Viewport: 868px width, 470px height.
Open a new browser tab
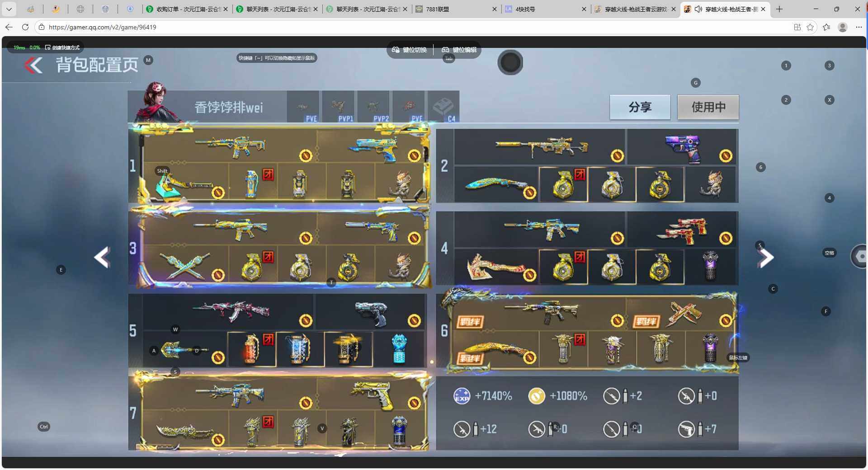pos(779,9)
